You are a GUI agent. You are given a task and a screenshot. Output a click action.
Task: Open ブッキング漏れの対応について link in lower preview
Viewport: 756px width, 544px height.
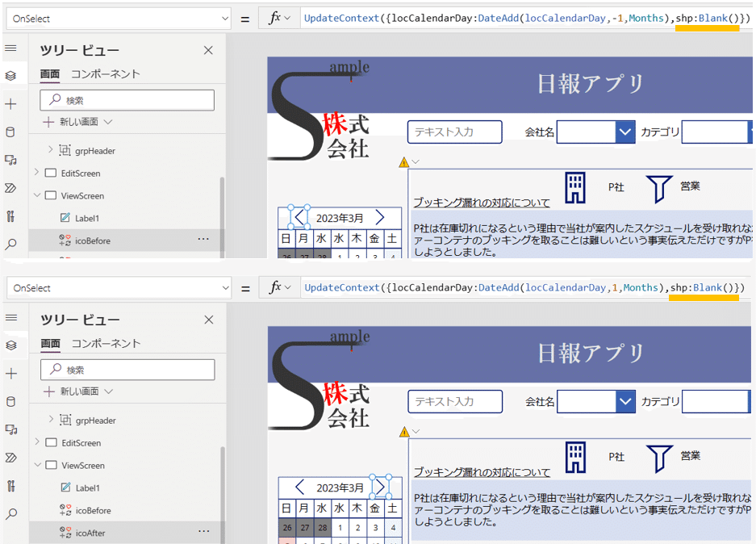(x=482, y=472)
